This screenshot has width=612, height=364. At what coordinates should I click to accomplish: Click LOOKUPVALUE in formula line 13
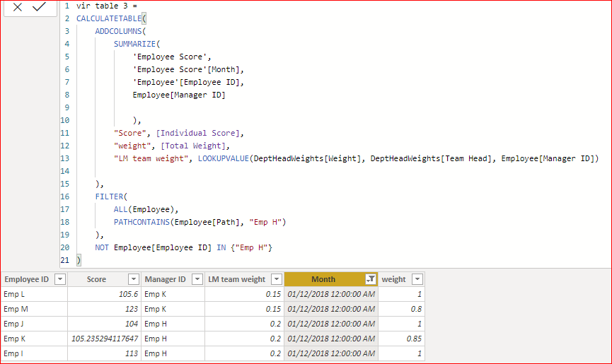point(224,158)
